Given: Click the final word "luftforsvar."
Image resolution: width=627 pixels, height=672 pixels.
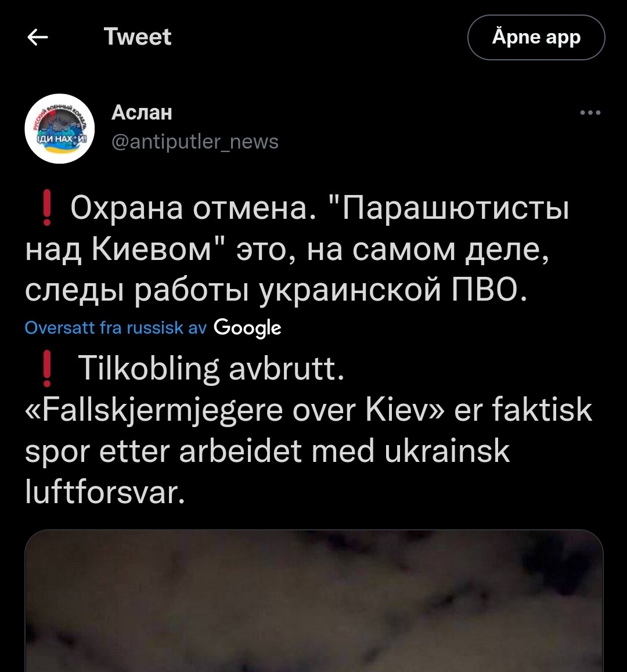Looking at the screenshot, I should pos(105,492).
